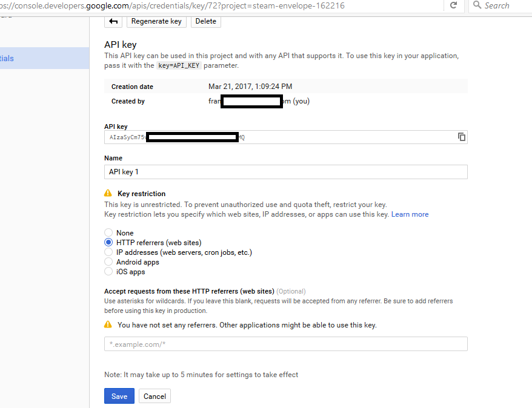Click the HTTP referrers *.example.com/* input
This screenshot has height=408, width=532.
(x=285, y=344)
